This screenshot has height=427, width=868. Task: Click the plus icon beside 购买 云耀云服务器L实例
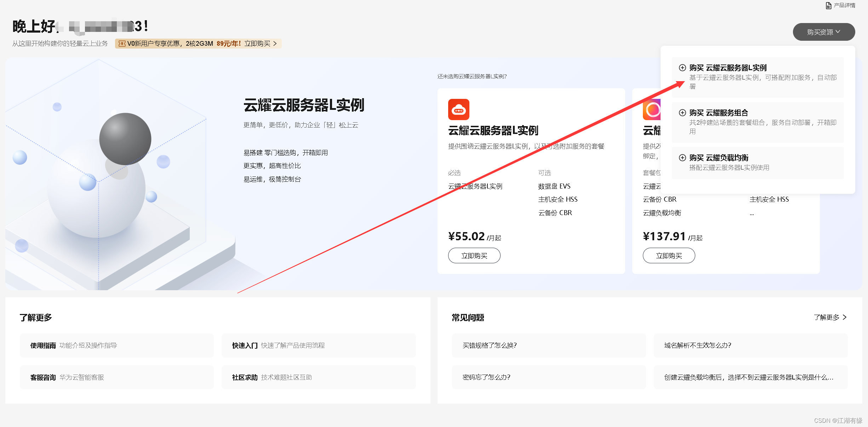coord(682,67)
